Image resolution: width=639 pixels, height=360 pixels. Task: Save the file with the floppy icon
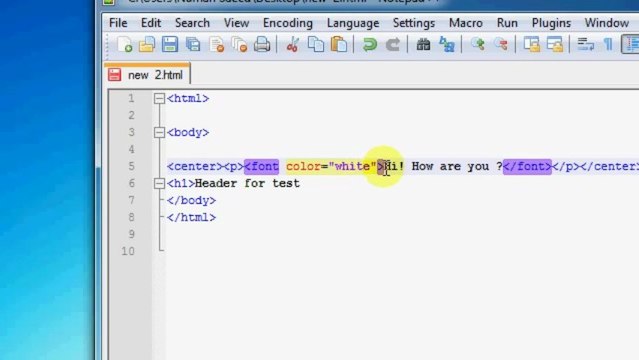click(170, 44)
